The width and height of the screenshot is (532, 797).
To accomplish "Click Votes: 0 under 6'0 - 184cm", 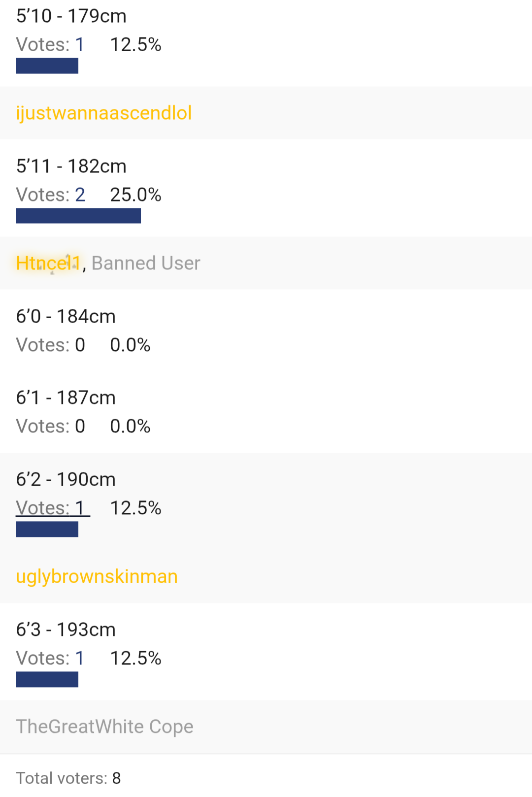I will click(x=50, y=345).
